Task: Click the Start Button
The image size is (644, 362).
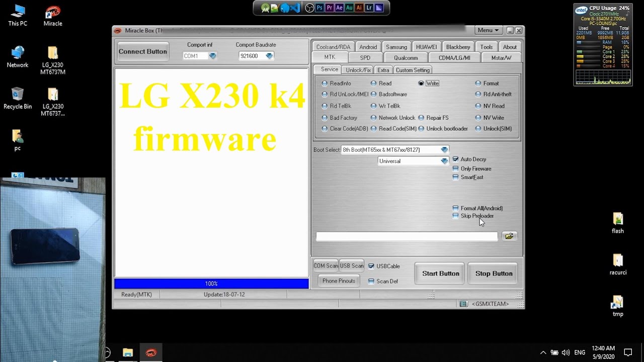Action: click(441, 274)
